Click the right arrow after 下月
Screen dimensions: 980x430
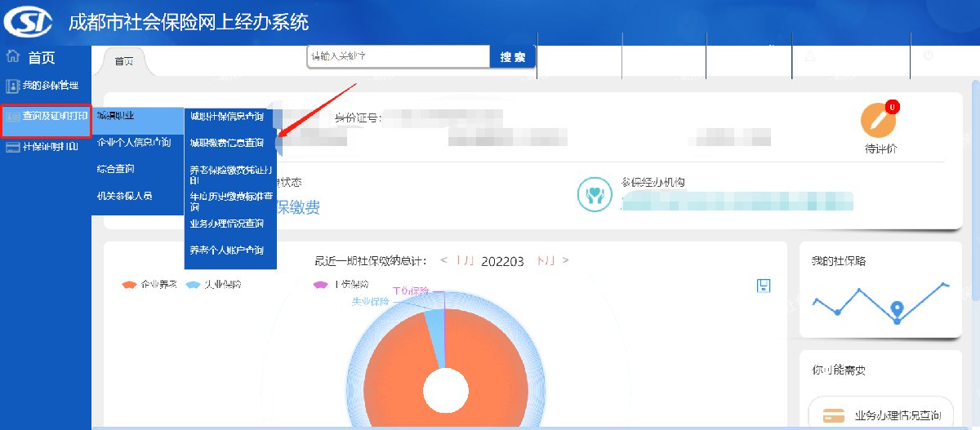click(566, 260)
